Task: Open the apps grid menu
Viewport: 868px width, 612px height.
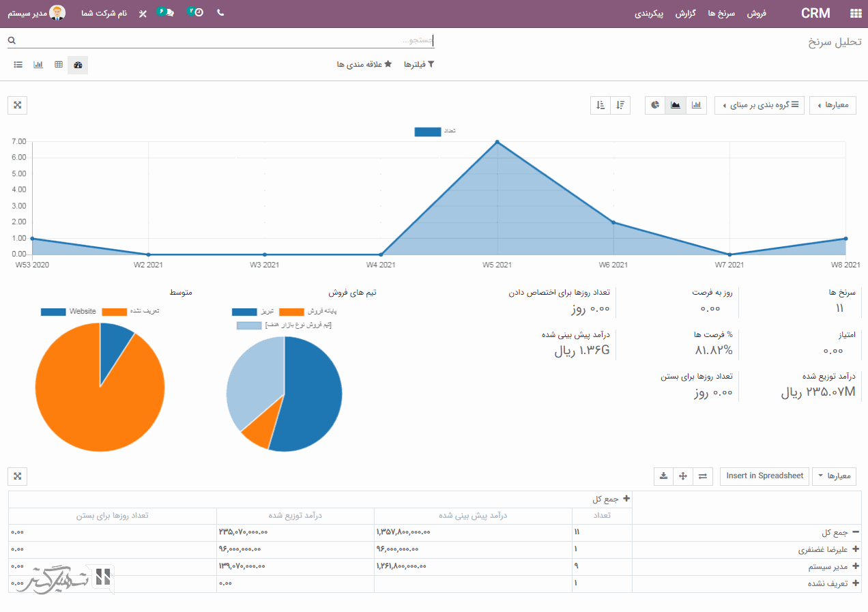Action: click(856, 14)
